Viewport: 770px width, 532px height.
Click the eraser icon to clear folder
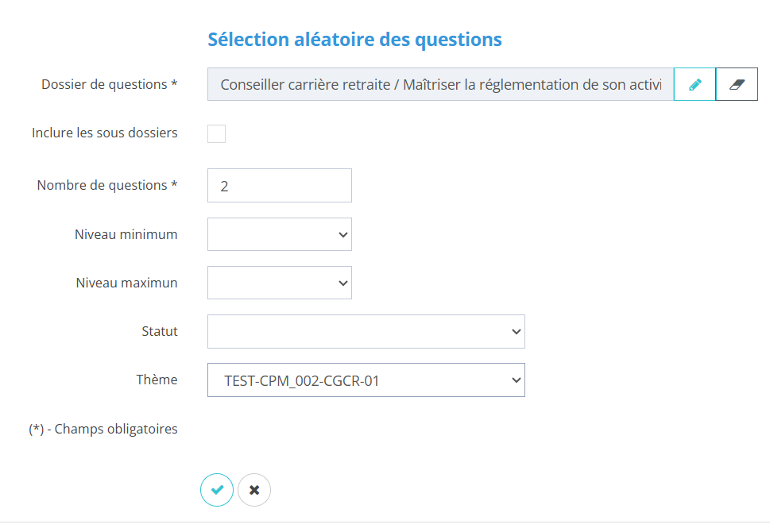pos(737,84)
